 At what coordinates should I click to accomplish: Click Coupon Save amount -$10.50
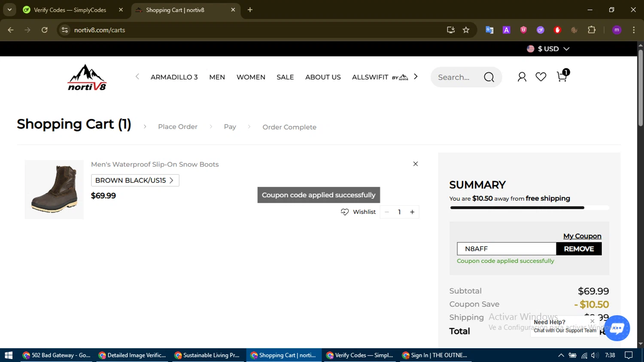(x=591, y=304)
